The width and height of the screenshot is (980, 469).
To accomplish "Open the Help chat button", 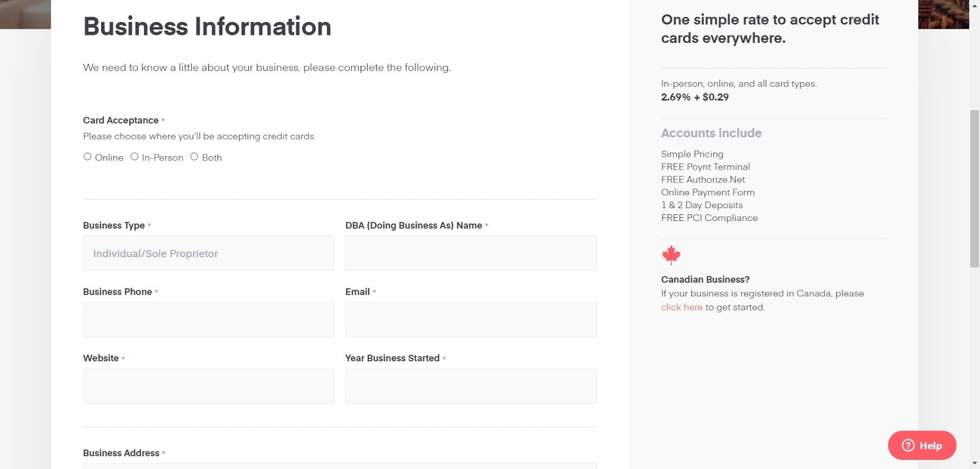I will click(922, 445).
